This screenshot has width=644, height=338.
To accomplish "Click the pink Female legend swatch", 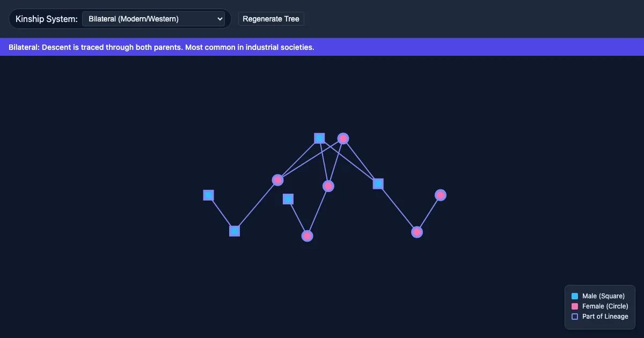I will tap(575, 306).
